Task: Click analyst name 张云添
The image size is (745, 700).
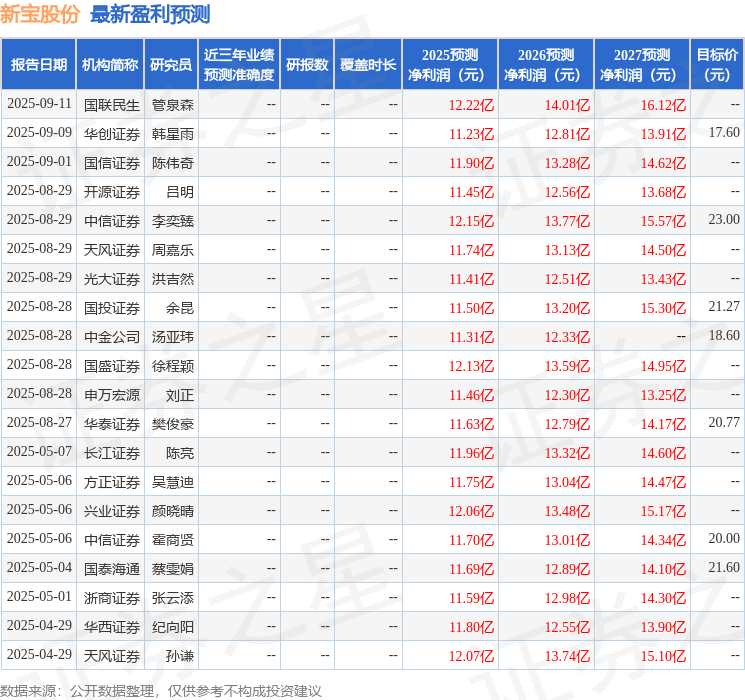Action: (172, 597)
